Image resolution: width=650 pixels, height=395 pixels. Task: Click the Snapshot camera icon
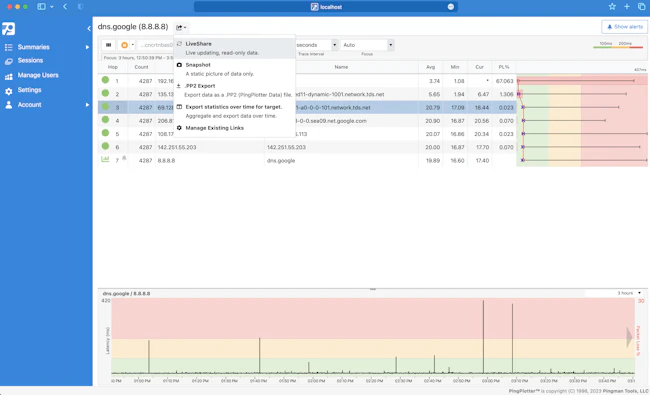pos(179,65)
